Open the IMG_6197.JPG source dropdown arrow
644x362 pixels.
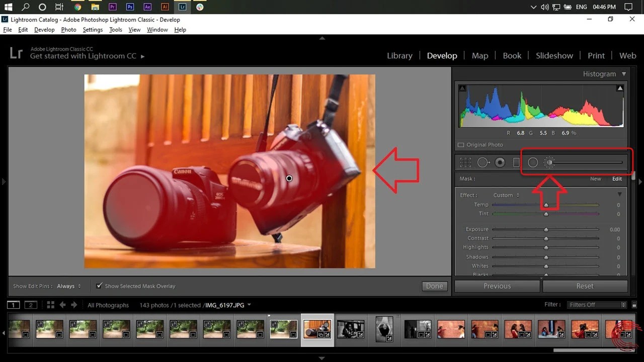pyautogui.click(x=249, y=305)
